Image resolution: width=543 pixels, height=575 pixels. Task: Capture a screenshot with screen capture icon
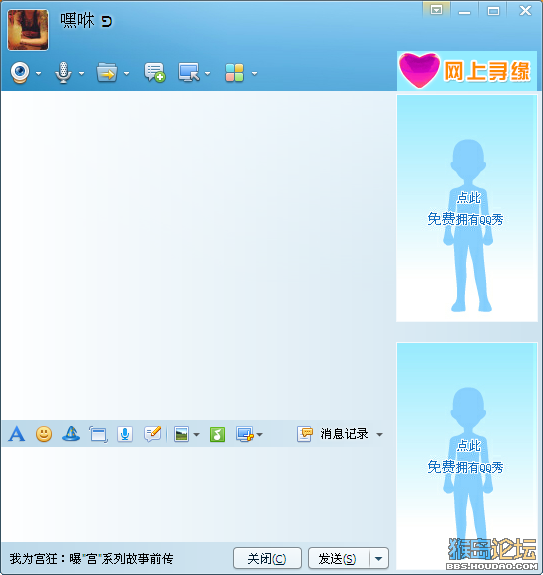(245, 435)
